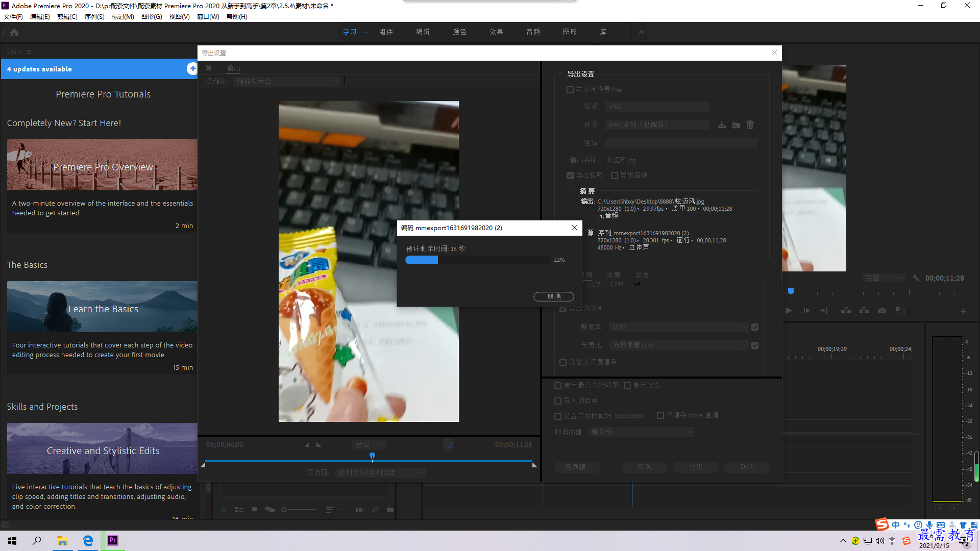The width and height of the screenshot is (980, 551).
Task: Expand workspace overflow chevron
Action: (x=642, y=32)
